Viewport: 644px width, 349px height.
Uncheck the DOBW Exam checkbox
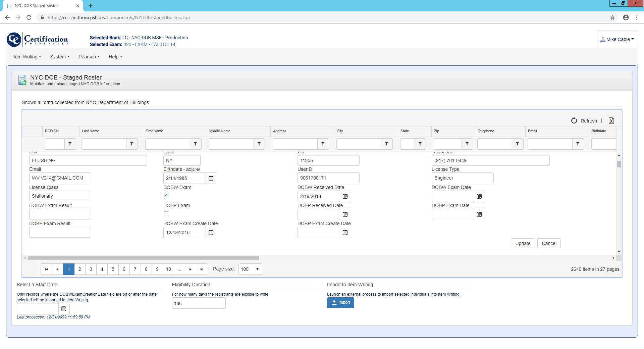166,195
